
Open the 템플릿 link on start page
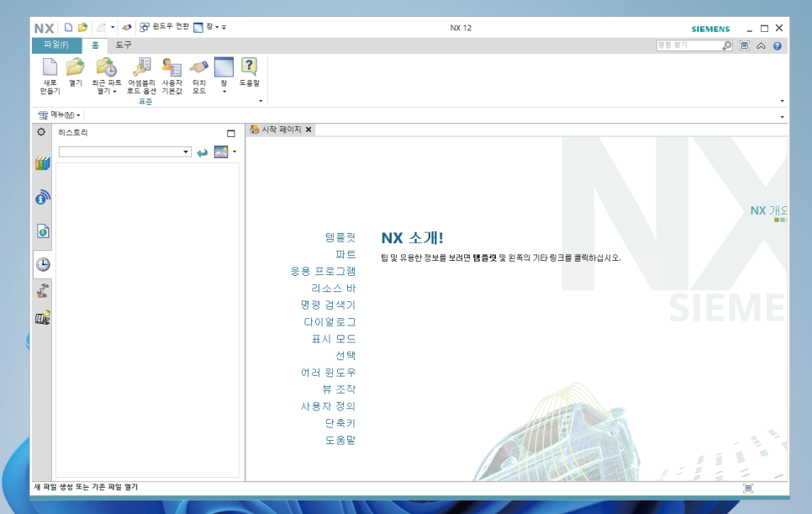pyautogui.click(x=340, y=237)
